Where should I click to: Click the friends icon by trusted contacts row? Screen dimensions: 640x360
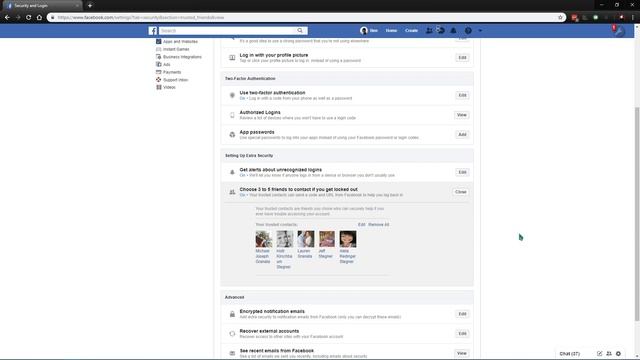[x=232, y=192]
